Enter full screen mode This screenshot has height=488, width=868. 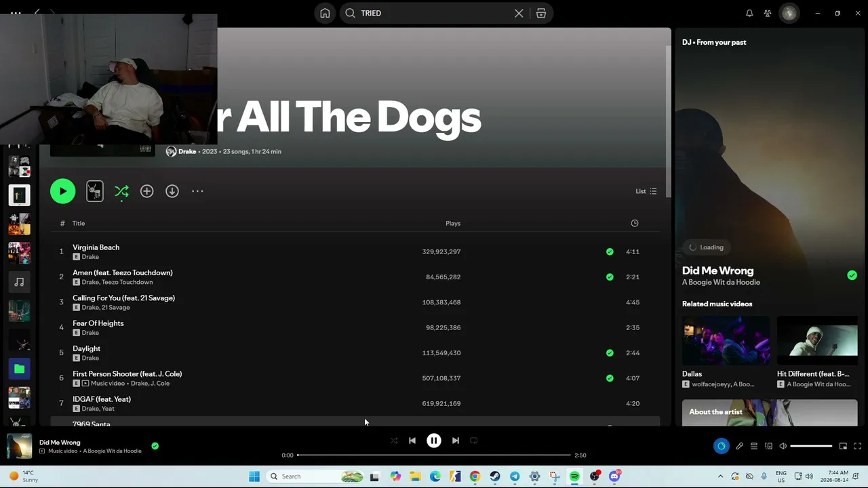[x=857, y=446]
